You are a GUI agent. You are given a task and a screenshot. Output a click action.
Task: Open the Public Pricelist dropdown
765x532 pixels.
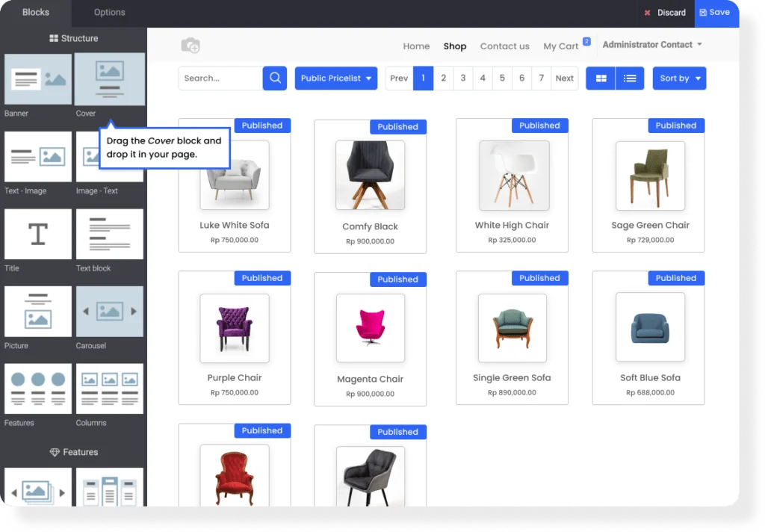336,78
